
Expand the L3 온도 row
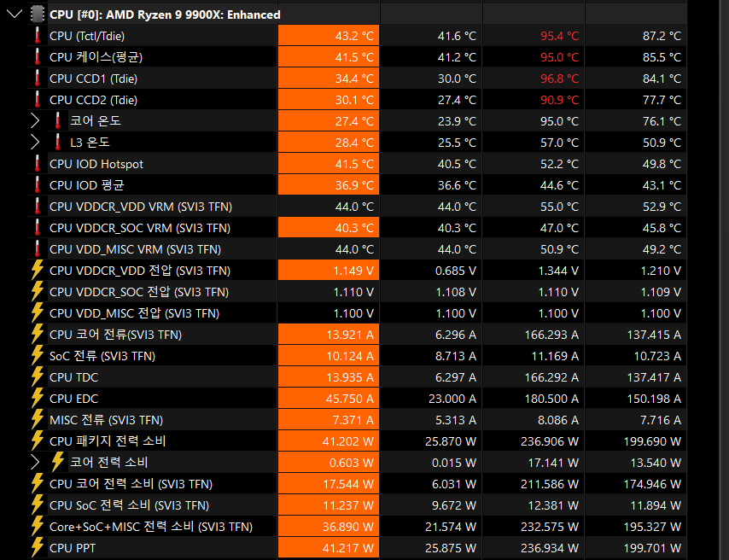(x=35, y=143)
